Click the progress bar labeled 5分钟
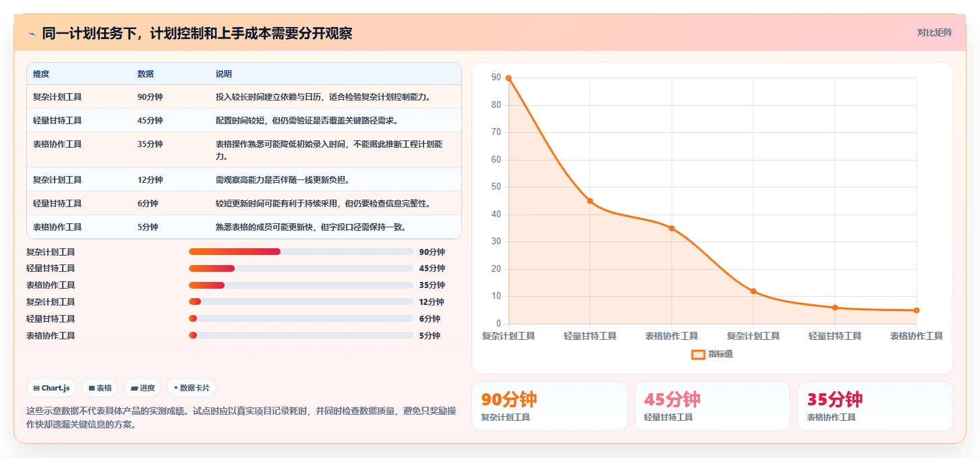Screen dimensions: 980x458 tap(301, 335)
